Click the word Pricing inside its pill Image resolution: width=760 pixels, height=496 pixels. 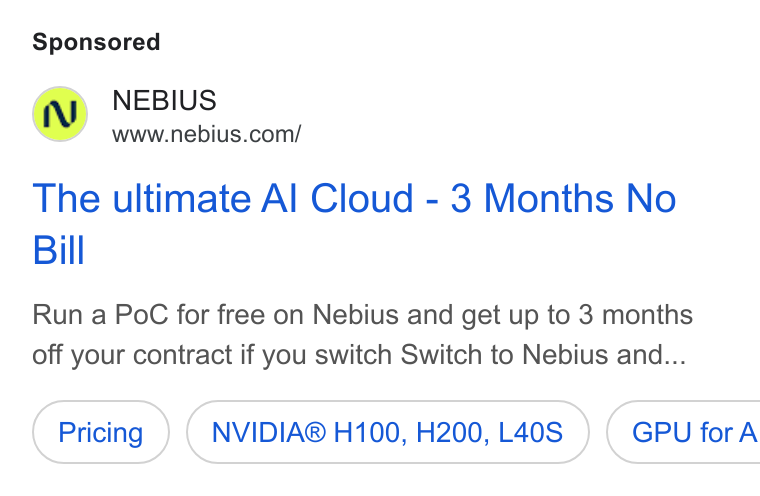click(101, 432)
